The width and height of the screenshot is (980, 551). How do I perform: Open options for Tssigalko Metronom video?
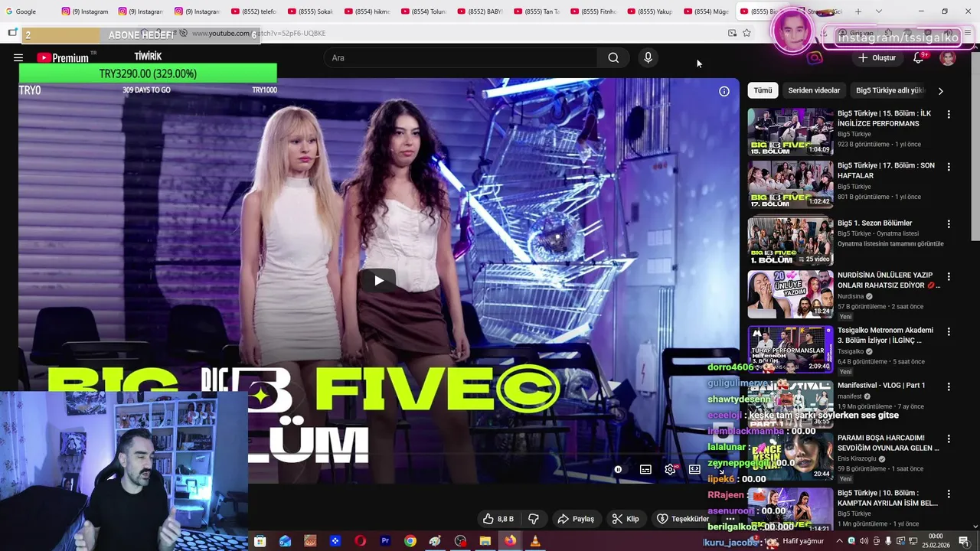point(949,331)
